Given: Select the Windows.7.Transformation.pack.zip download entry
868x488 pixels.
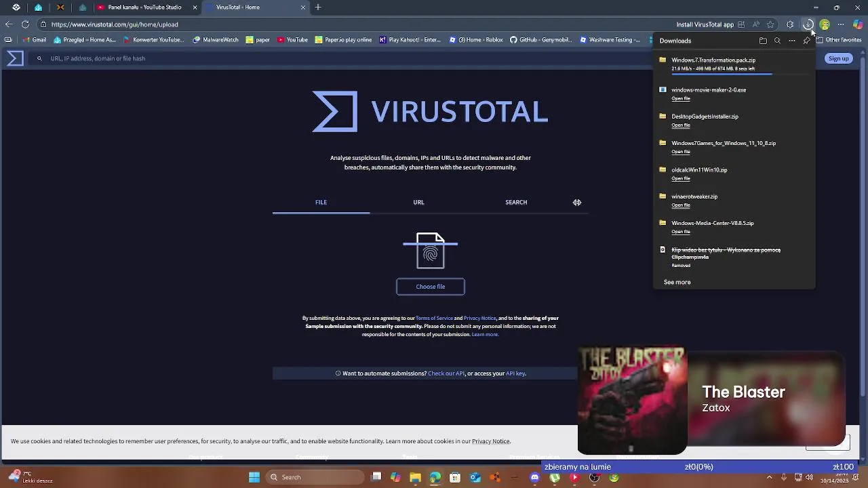Looking at the screenshot, I should (x=734, y=65).
